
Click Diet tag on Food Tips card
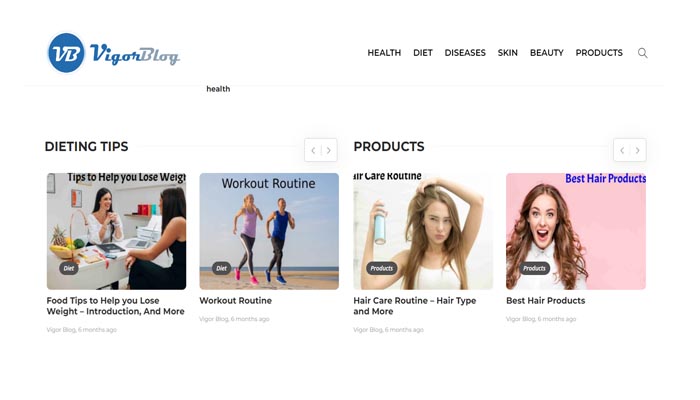click(x=69, y=268)
